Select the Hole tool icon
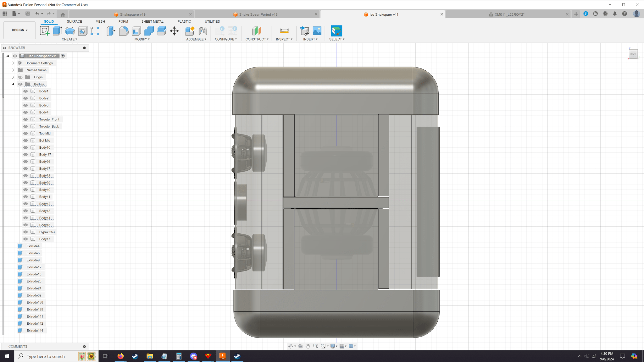 [x=82, y=31]
